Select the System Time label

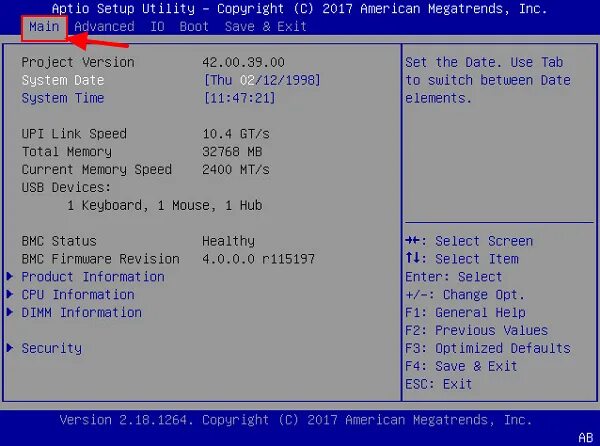click(x=63, y=98)
